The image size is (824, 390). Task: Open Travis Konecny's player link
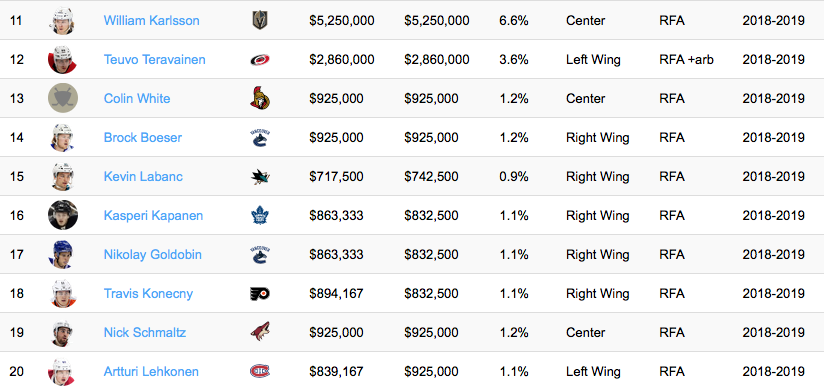(x=148, y=293)
